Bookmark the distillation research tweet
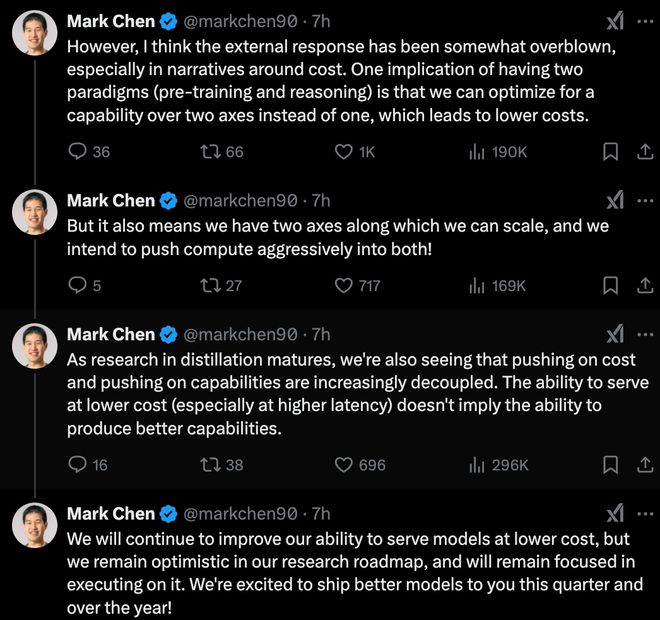This screenshot has height=620, width=660. (x=610, y=465)
